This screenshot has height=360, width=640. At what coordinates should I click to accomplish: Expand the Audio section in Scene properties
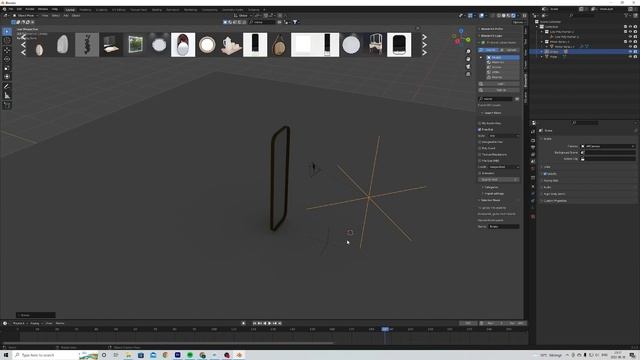[547, 187]
